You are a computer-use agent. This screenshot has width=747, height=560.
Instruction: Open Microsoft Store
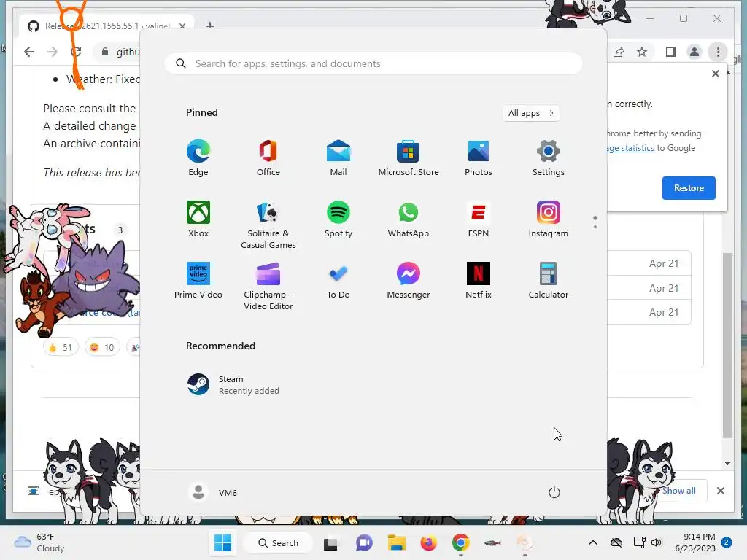point(409,157)
